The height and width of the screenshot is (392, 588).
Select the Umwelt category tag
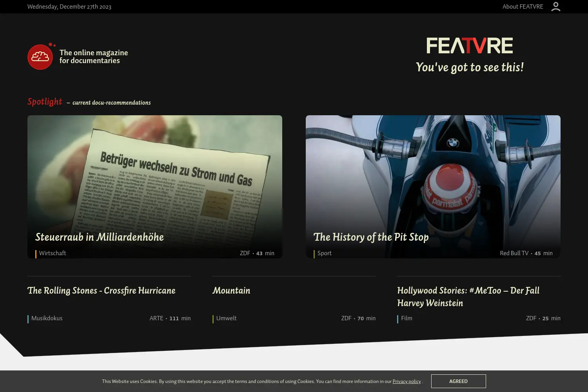click(227, 318)
